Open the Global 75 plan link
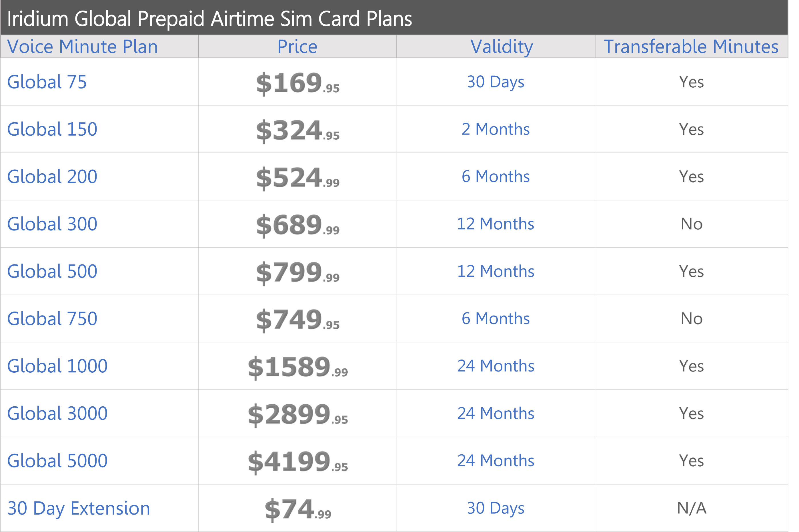Screen dimensions: 799x532 pos(47,82)
